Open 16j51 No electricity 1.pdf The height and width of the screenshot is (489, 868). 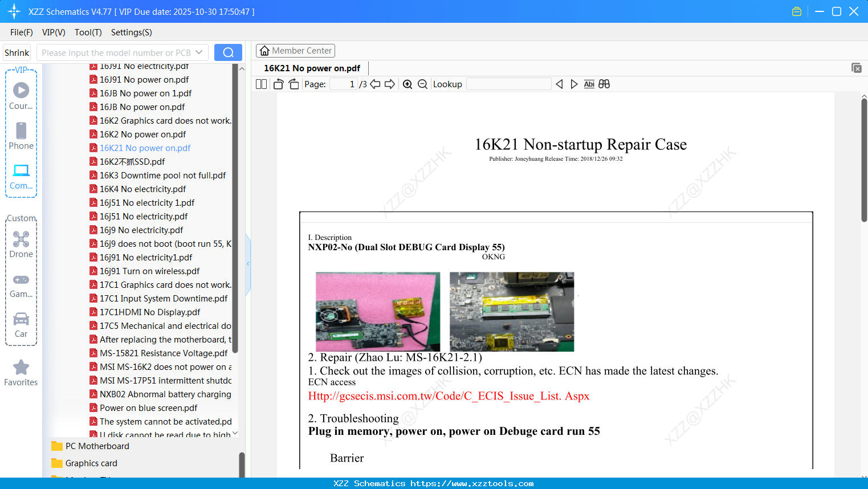tap(142, 203)
